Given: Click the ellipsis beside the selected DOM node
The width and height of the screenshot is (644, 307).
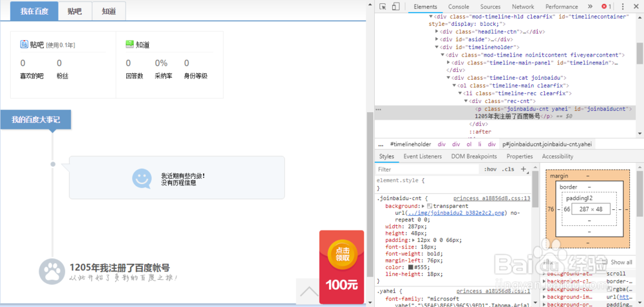Looking at the screenshot, I should [378, 109].
